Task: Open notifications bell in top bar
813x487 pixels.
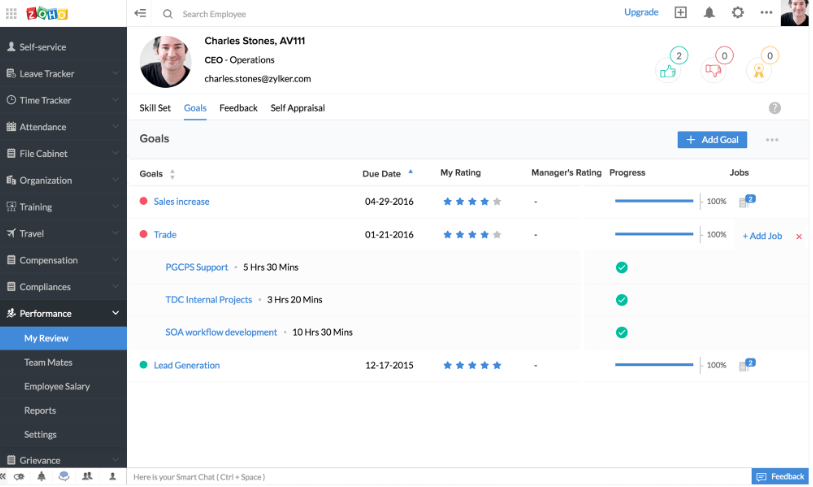Action: [709, 12]
